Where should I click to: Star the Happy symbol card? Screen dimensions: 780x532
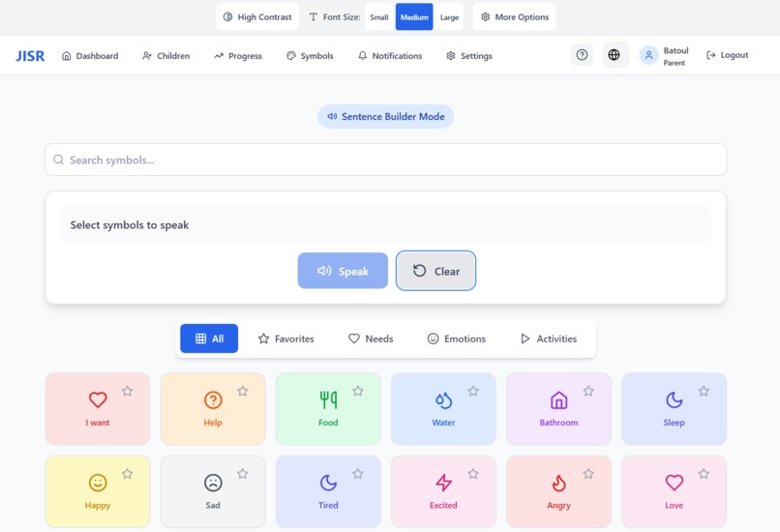pyautogui.click(x=128, y=473)
